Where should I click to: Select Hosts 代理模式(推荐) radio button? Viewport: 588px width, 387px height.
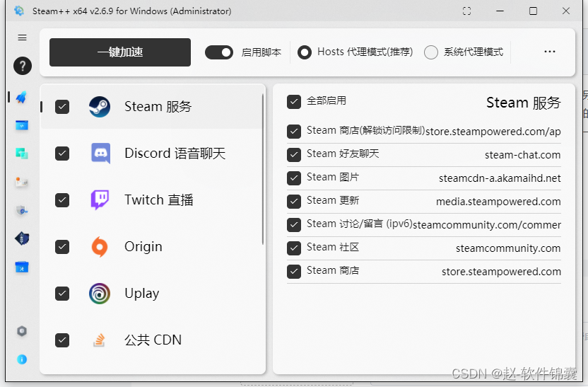click(x=304, y=52)
